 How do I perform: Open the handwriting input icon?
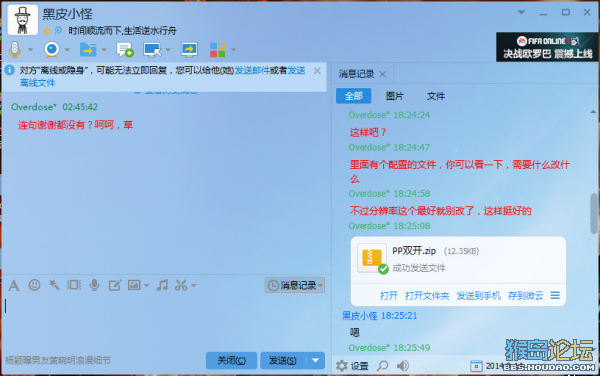tap(115, 285)
